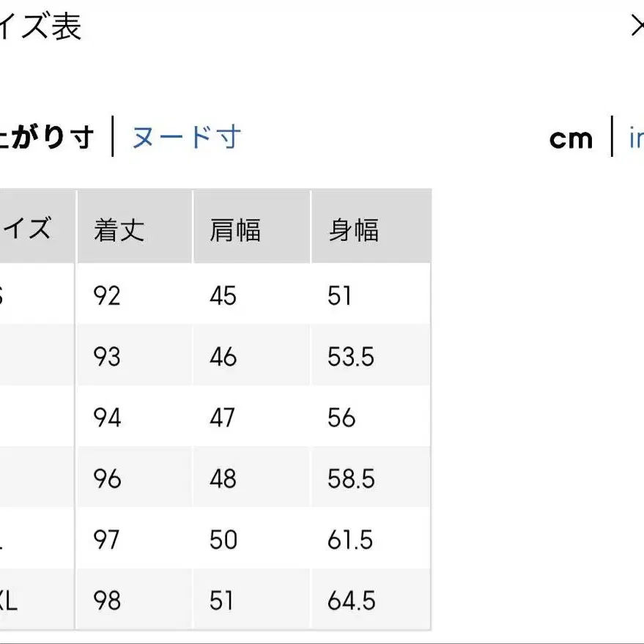Click the divider between cm and in
Image resolution: width=644 pixels, height=644 pixels.
(613, 138)
